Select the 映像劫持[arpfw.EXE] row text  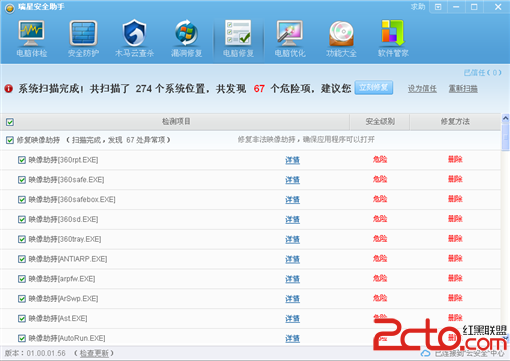pyautogui.click(x=62, y=279)
